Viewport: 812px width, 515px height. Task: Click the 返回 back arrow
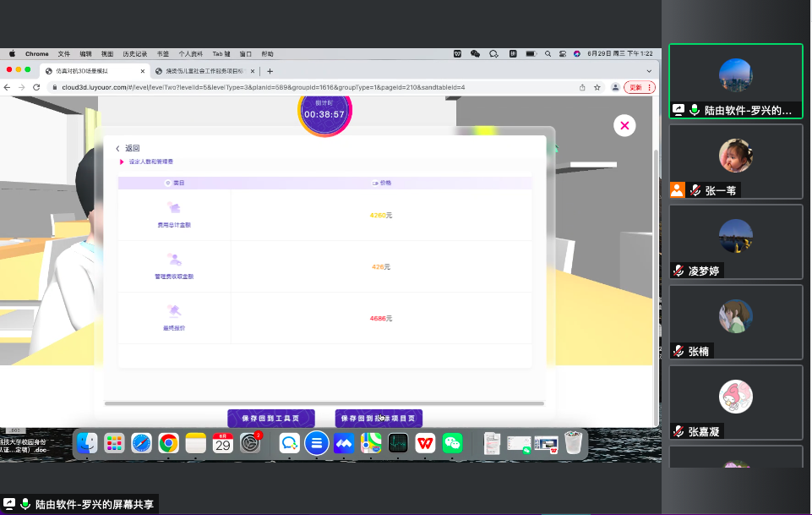(x=118, y=149)
